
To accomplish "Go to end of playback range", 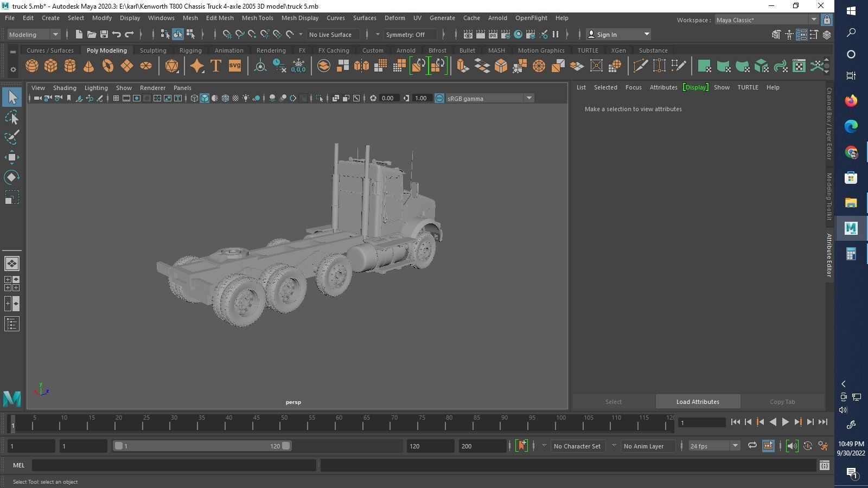I will click(x=822, y=422).
